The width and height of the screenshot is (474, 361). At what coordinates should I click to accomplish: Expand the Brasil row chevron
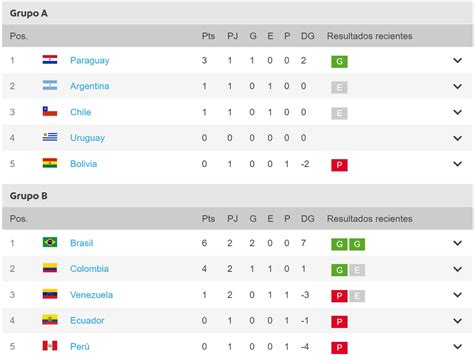pyautogui.click(x=457, y=243)
